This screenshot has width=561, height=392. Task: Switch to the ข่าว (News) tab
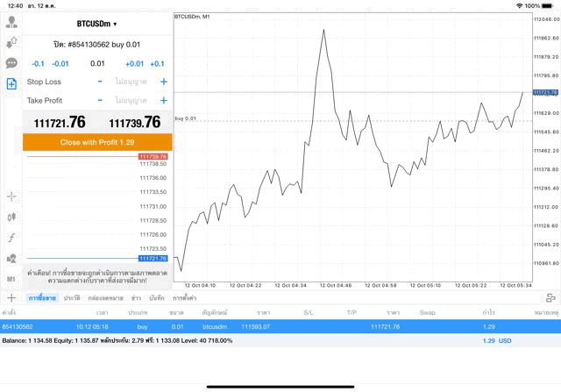tap(136, 298)
